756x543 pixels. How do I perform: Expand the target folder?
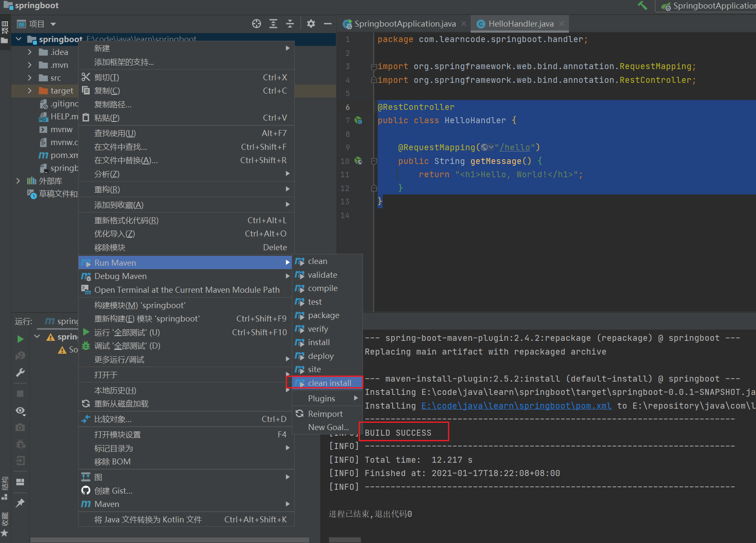pyautogui.click(x=30, y=91)
